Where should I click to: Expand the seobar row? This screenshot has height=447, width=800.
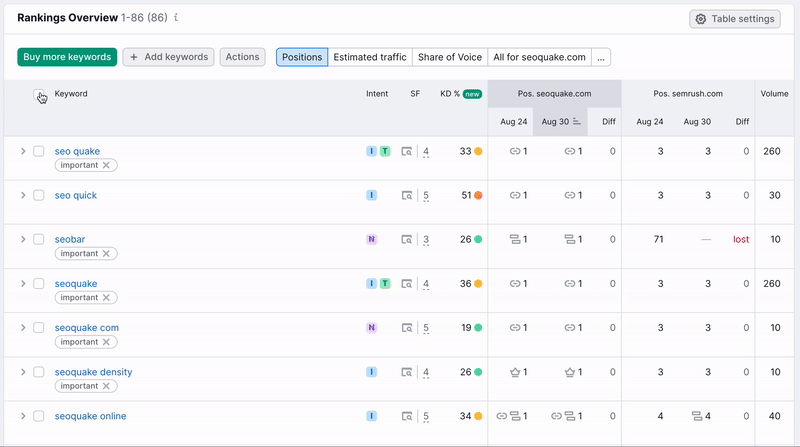[x=23, y=239]
